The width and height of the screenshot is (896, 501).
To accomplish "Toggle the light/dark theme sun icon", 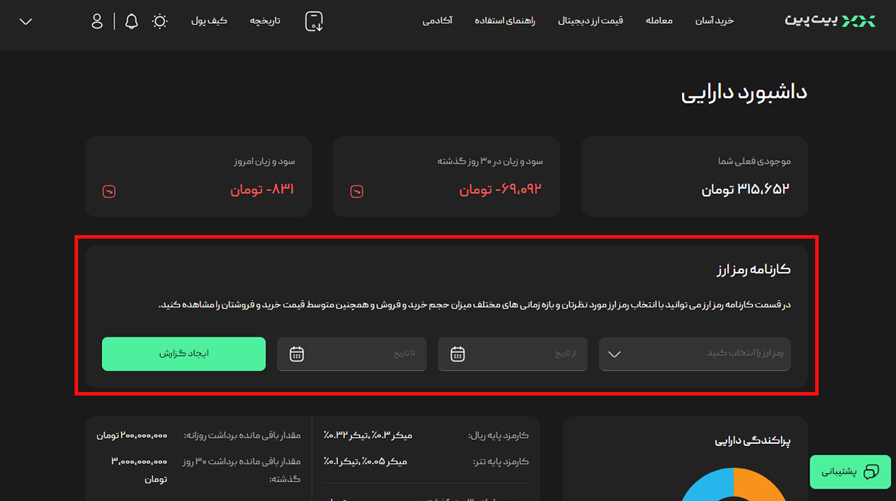I will tap(160, 22).
